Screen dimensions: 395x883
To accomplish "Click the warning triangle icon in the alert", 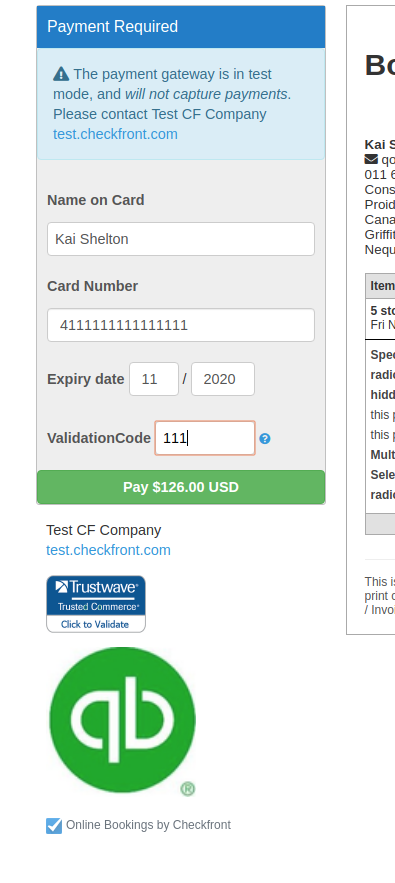I will [x=61, y=74].
